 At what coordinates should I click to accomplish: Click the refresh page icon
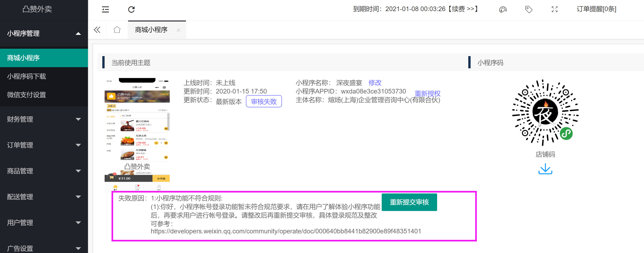[131, 9]
